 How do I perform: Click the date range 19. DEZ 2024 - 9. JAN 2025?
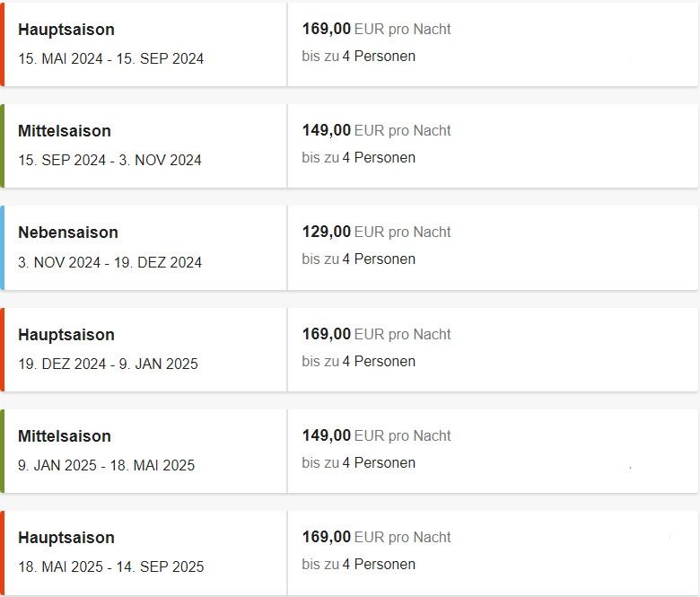point(108,364)
